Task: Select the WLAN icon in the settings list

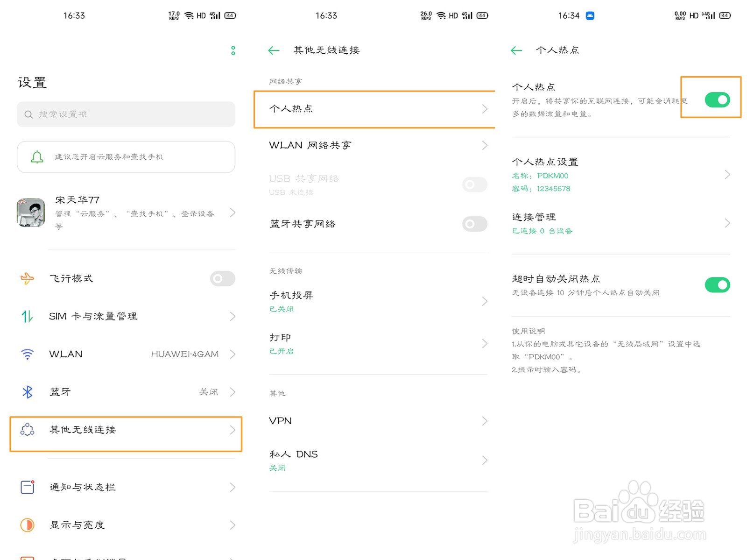Action: 28,354
